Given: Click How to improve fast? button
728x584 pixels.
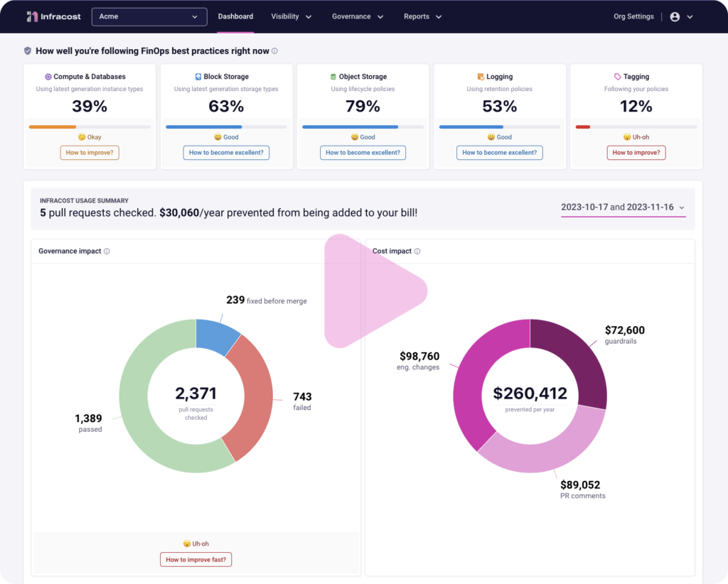Looking at the screenshot, I should (196, 559).
